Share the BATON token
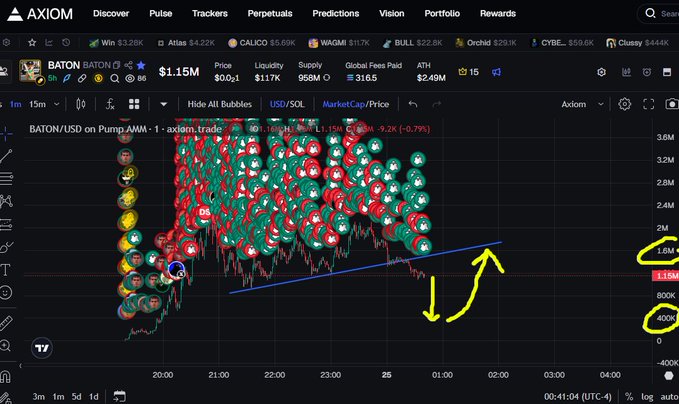 point(128,65)
